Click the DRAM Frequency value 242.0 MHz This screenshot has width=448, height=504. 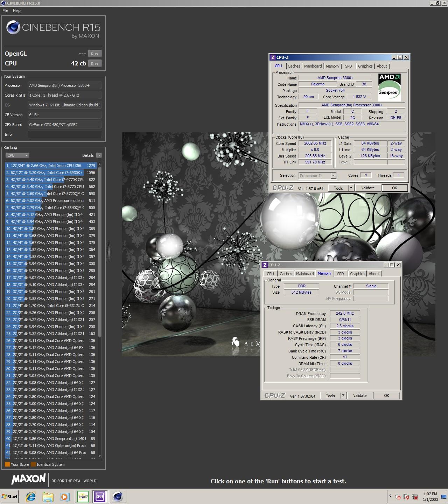(x=345, y=313)
